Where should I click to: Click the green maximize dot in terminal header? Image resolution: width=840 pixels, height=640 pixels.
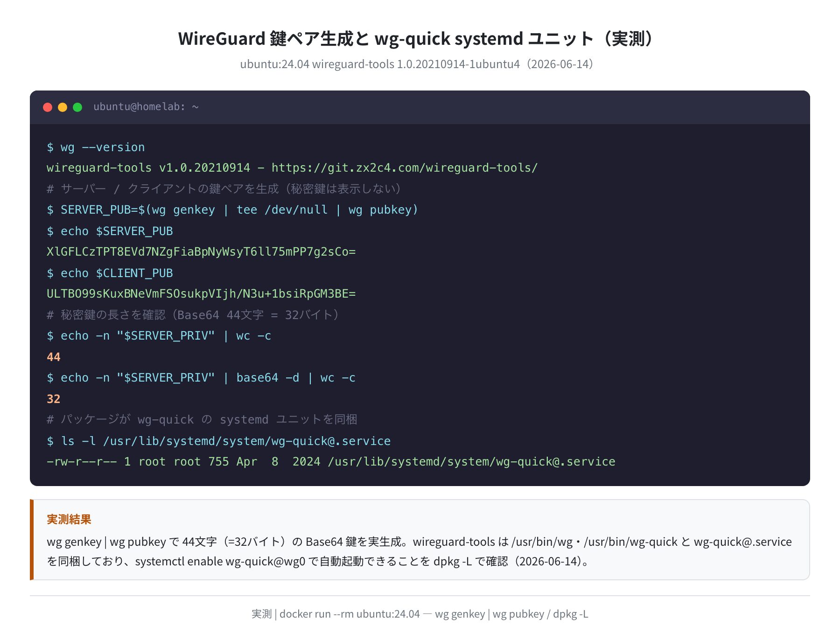[77, 107]
